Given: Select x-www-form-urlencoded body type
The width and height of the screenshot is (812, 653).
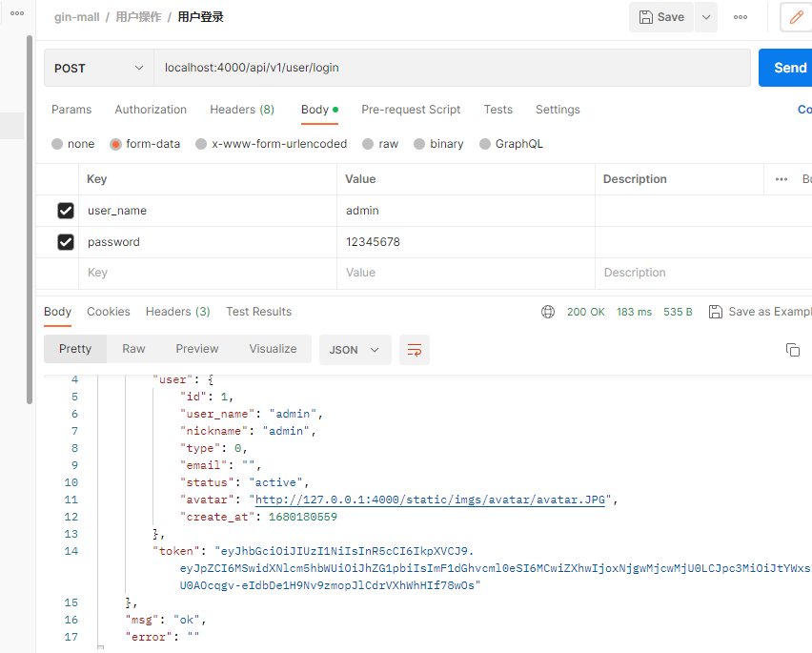Looking at the screenshot, I should point(271,144).
